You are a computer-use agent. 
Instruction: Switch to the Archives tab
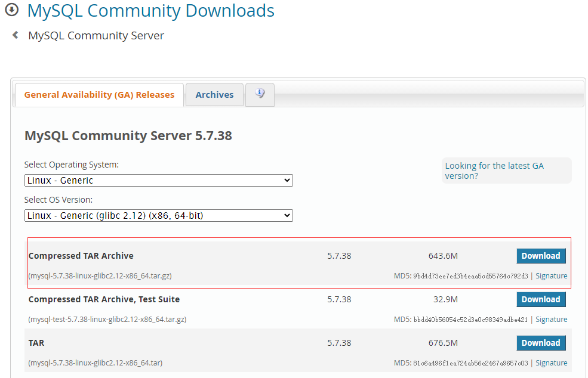click(214, 95)
